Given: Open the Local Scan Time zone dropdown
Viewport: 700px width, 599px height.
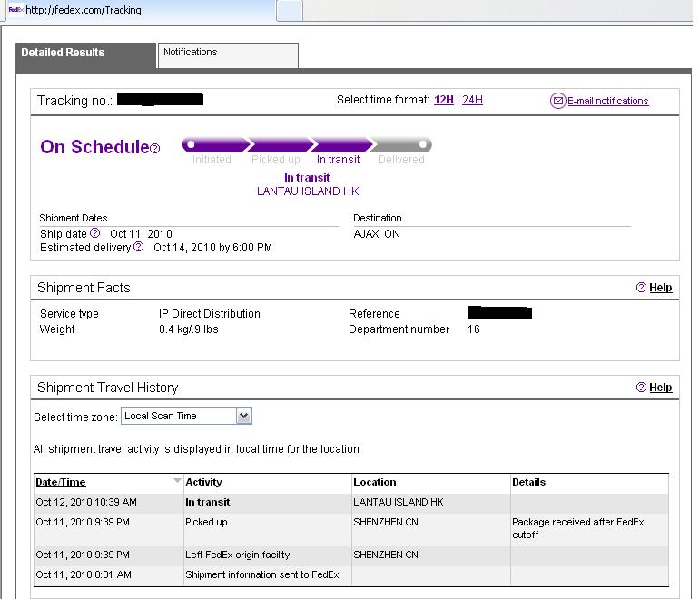Looking at the screenshot, I should [243, 416].
